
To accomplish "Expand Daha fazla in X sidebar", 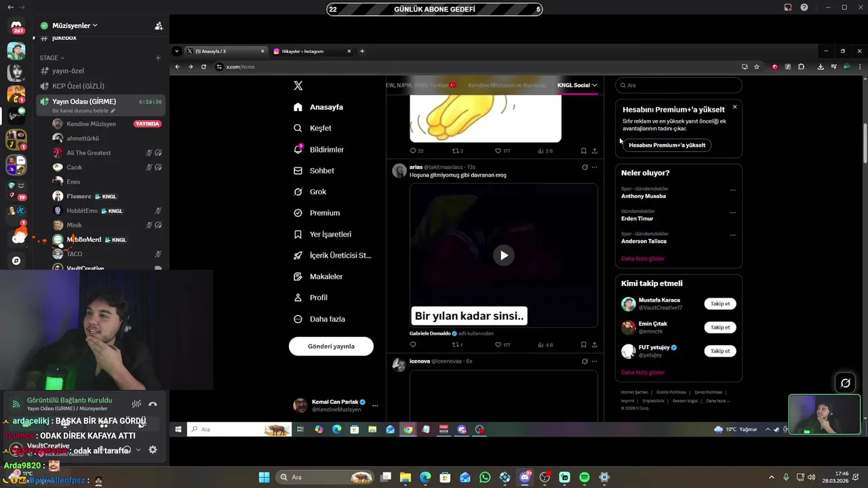I will tap(319, 319).
